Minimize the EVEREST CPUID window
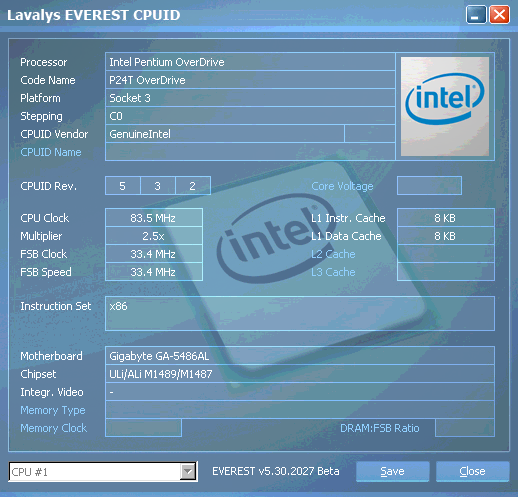The height and width of the screenshot is (497, 518). coord(476,15)
